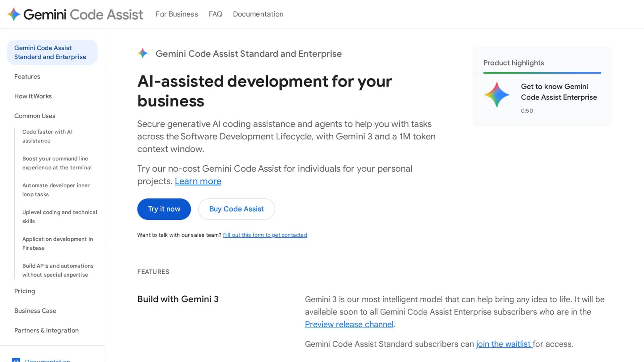Open the For Business menu

(177, 14)
